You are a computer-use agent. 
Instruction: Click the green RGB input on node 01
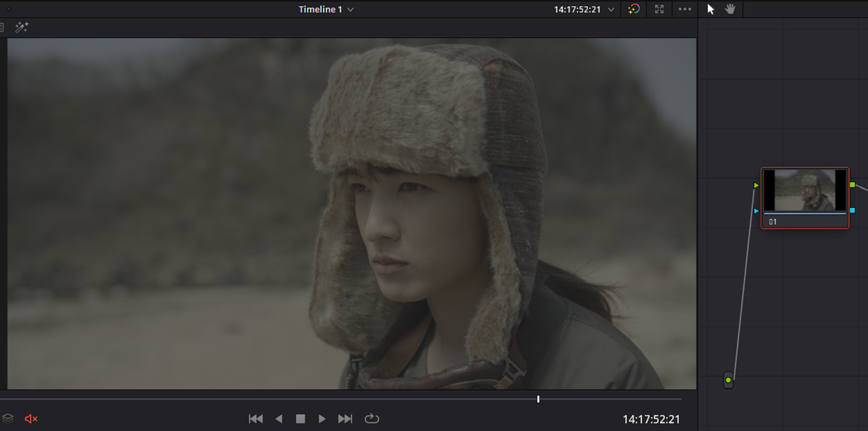coord(756,185)
